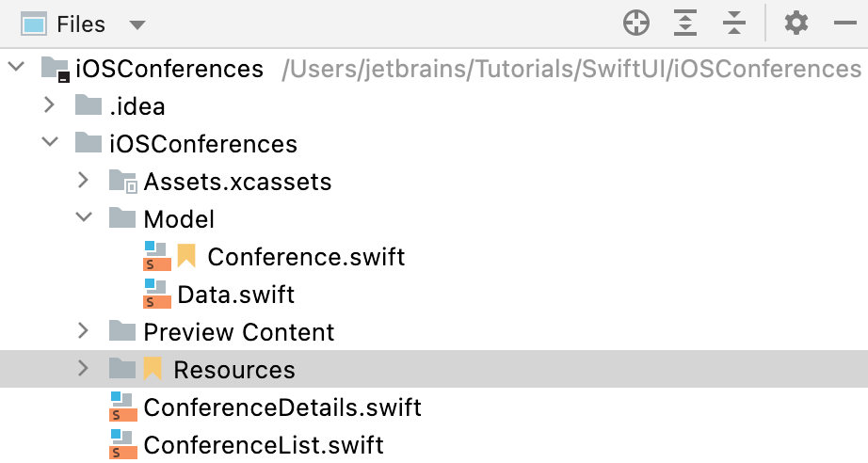The height and width of the screenshot is (463, 868).
Task: Click the Collapse All toolbar icon
Action: [734, 24]
